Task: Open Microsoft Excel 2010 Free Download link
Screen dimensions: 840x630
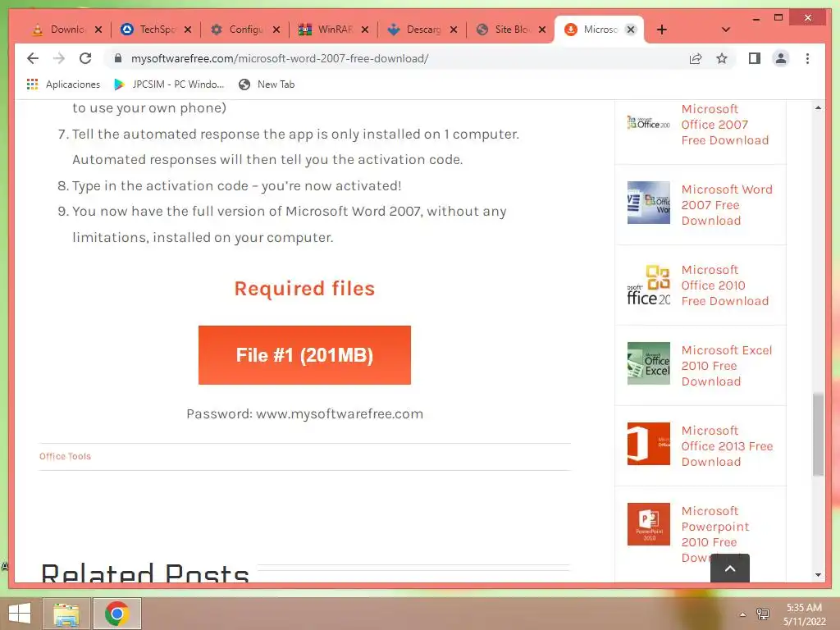Action: [727, 365]
